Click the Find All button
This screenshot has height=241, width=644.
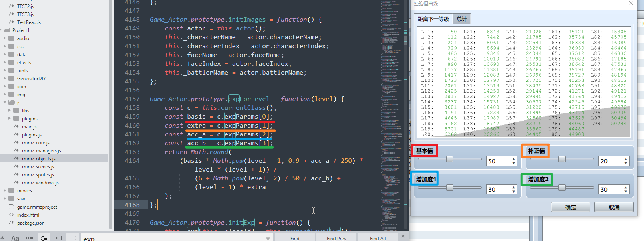coord(378,238)
